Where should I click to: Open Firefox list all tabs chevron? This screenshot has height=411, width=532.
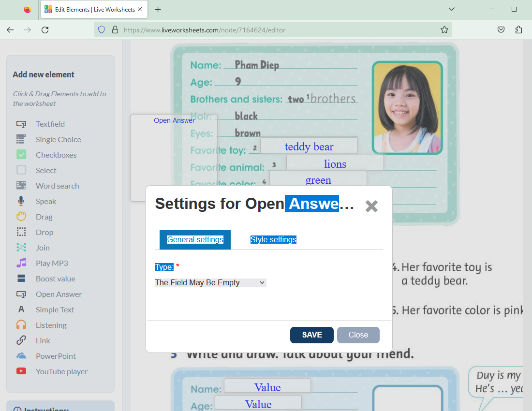[x=452, y=9]
